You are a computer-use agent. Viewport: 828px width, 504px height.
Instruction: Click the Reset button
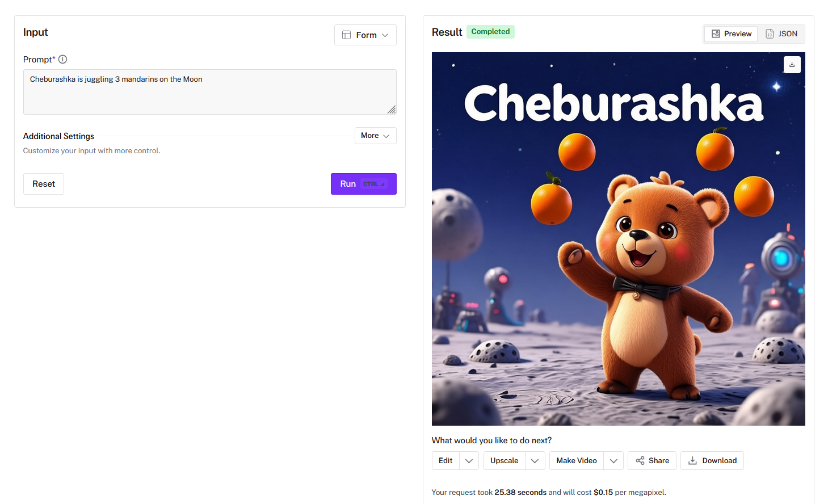pyautogui.click(x=44, y=184)
